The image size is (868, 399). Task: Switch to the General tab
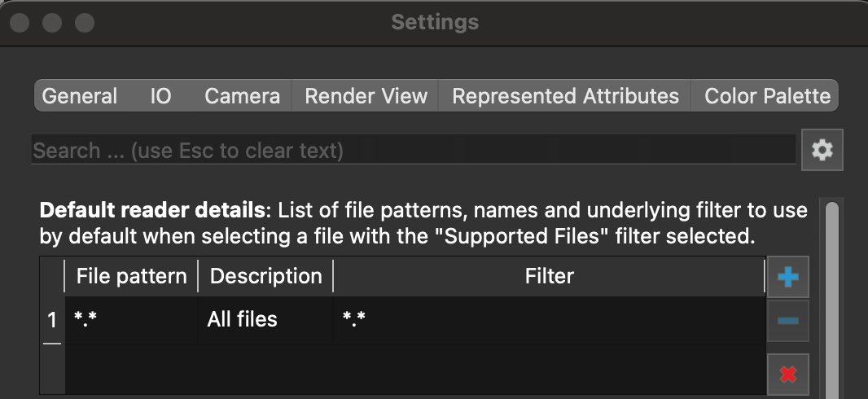pyautogui.click(x=80, y=96)
